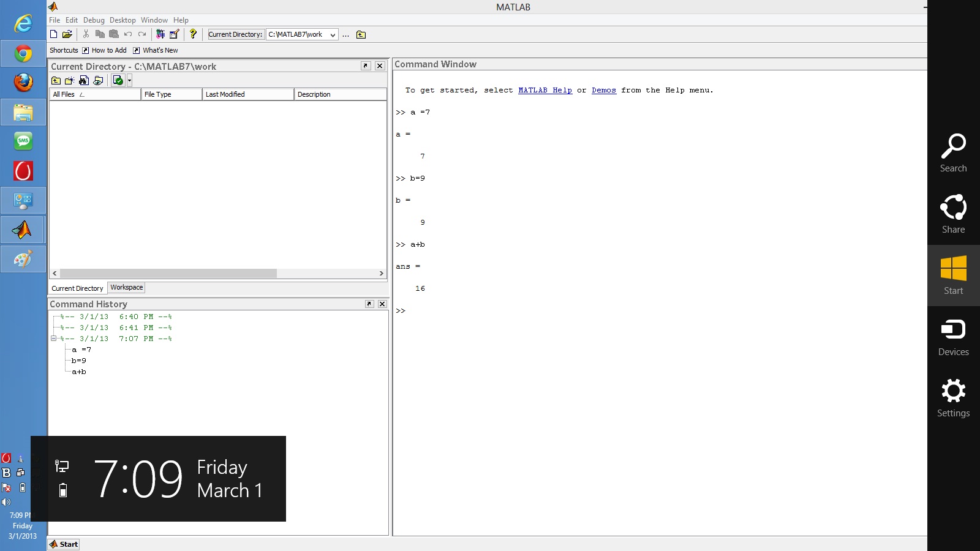Screen dimensions: 980x551
Task: Open the Window menu
Action: pos(154,20)
